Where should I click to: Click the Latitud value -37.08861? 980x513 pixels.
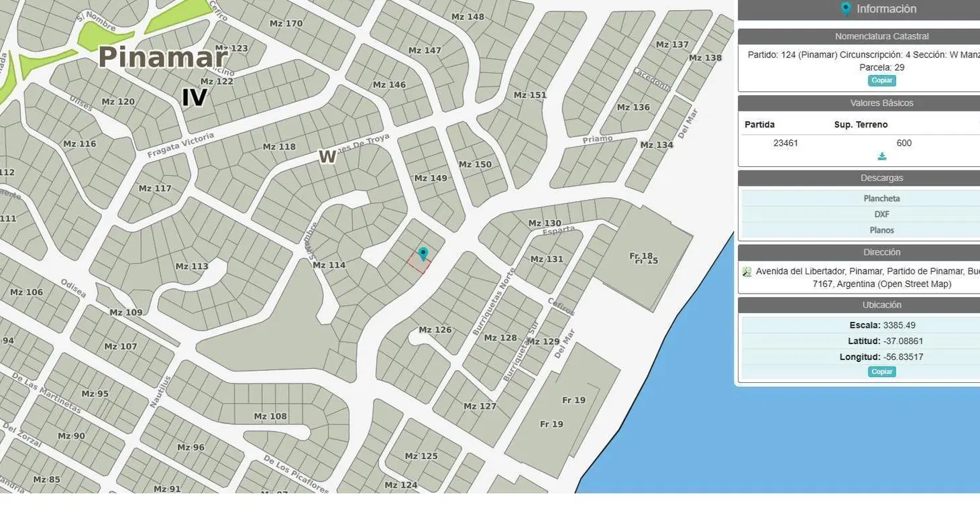tap(904, 341)
